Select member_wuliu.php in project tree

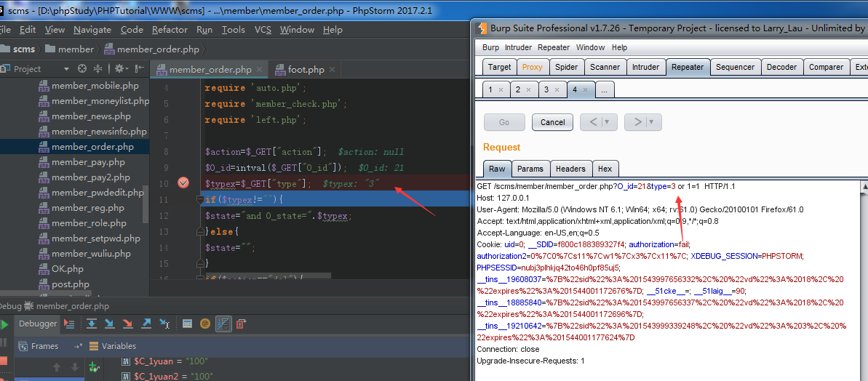coord(92,254)
